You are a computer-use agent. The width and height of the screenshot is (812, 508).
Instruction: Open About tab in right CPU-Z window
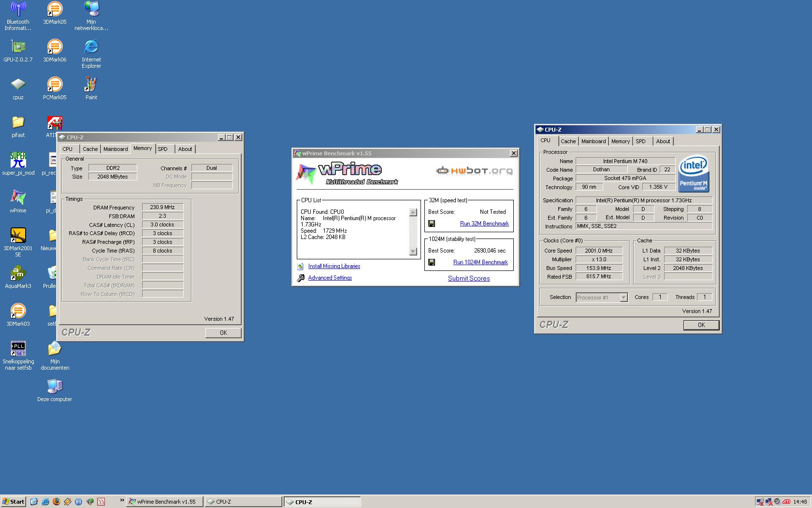coord(663,141)
